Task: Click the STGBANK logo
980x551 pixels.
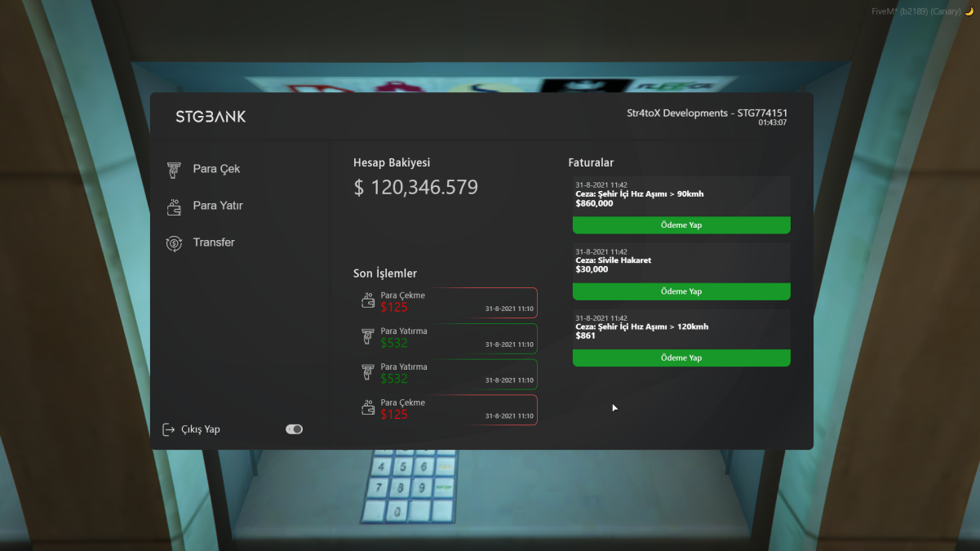Action: tap(211, 117)
